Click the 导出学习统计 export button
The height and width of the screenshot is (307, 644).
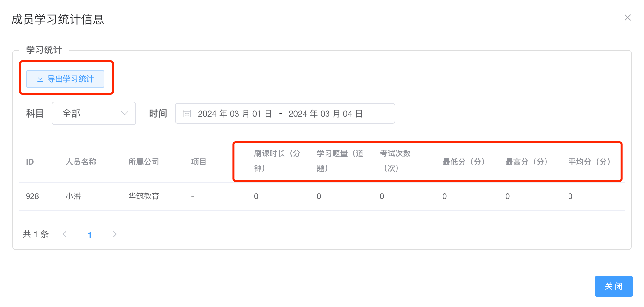coord(65,79)
